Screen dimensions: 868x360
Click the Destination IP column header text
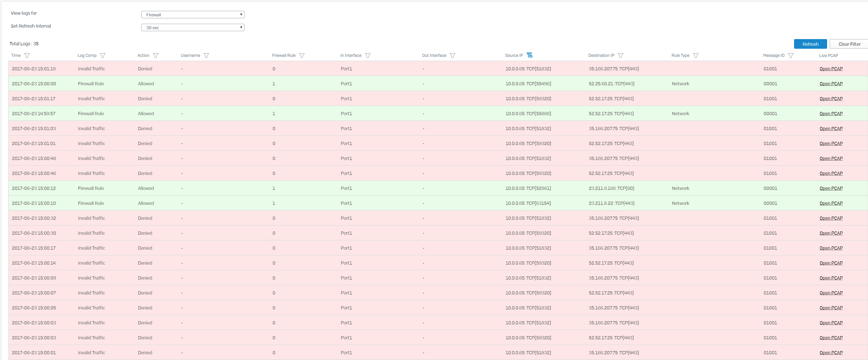pos(601,56)
